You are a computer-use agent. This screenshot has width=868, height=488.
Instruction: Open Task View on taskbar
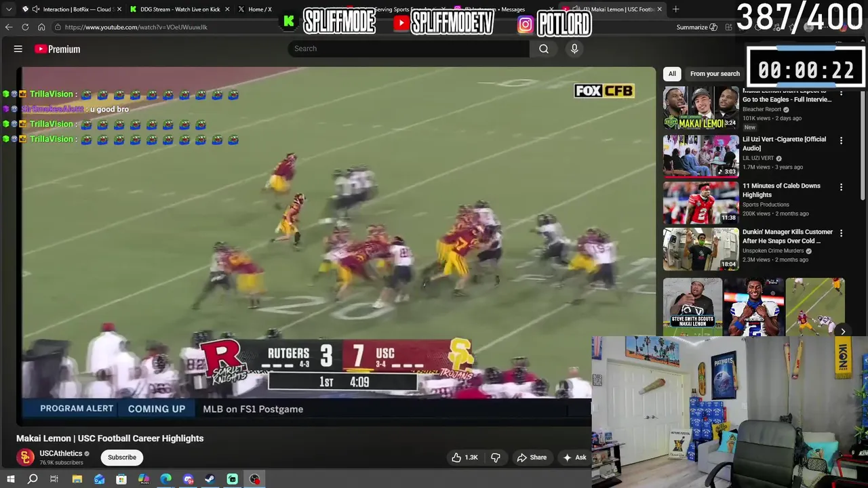54,479
